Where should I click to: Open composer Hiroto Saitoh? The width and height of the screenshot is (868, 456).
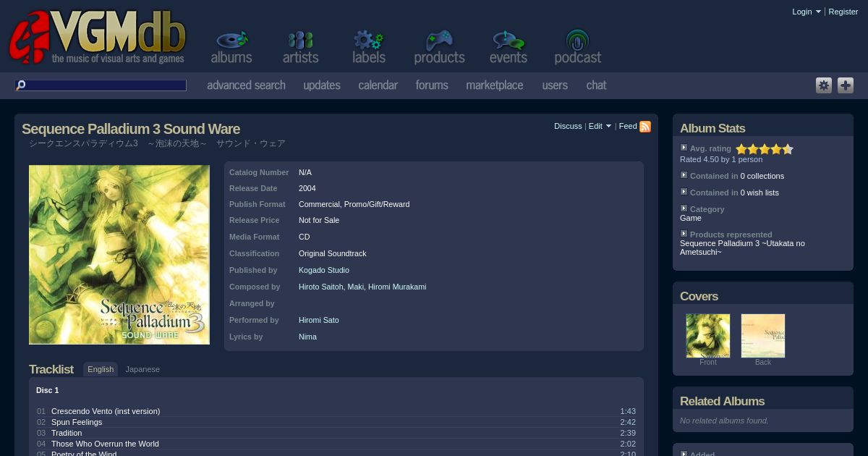pyautogui.click(x=321, y=287)
